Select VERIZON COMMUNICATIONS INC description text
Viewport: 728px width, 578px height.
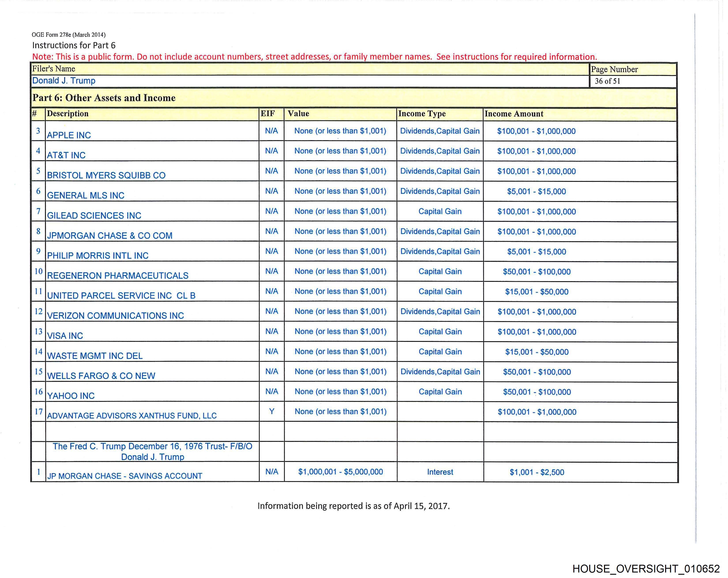(115, 316)
